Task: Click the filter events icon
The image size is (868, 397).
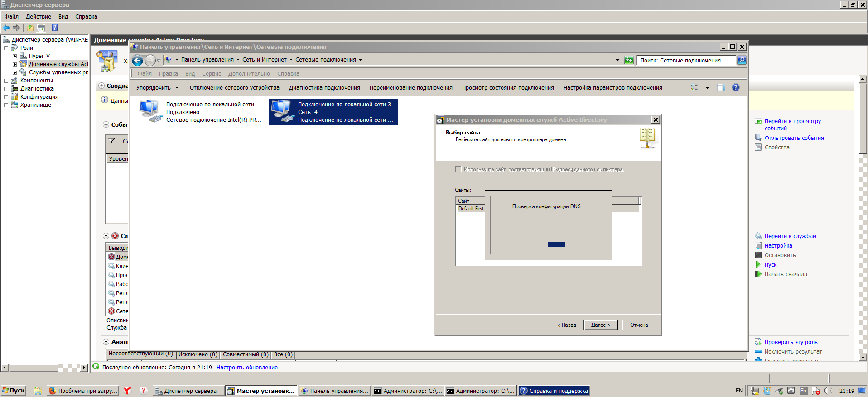Action: pos(758,138)
